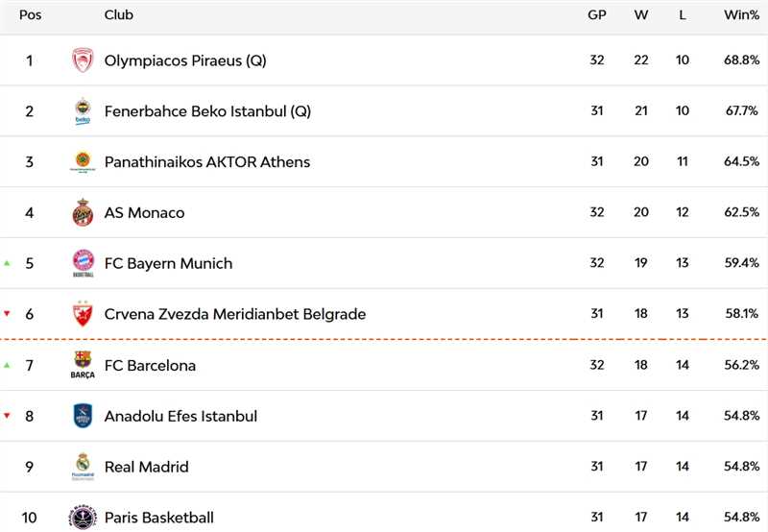
Task: Open AS Monaco team name link
Action: pos(144,213)
